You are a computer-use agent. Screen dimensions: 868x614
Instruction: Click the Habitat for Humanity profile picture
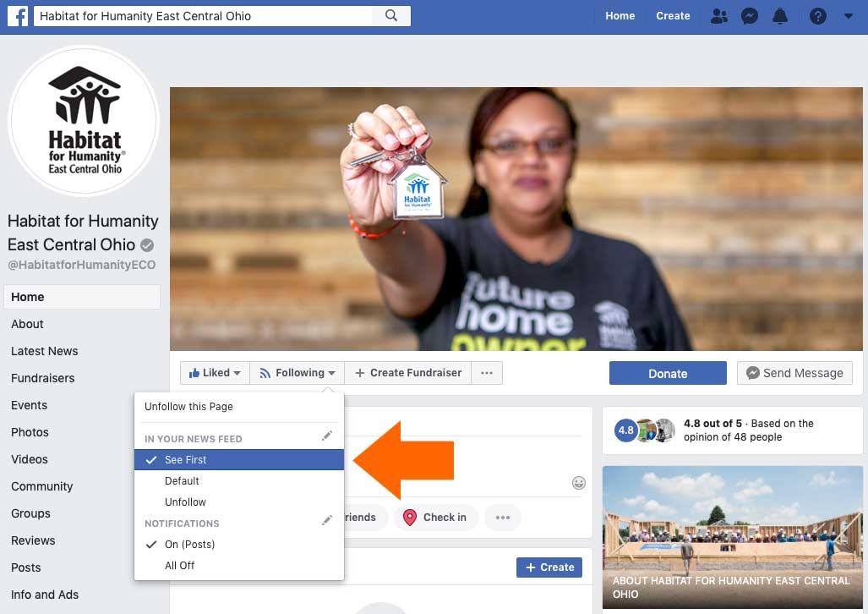(x=84, y=121)
